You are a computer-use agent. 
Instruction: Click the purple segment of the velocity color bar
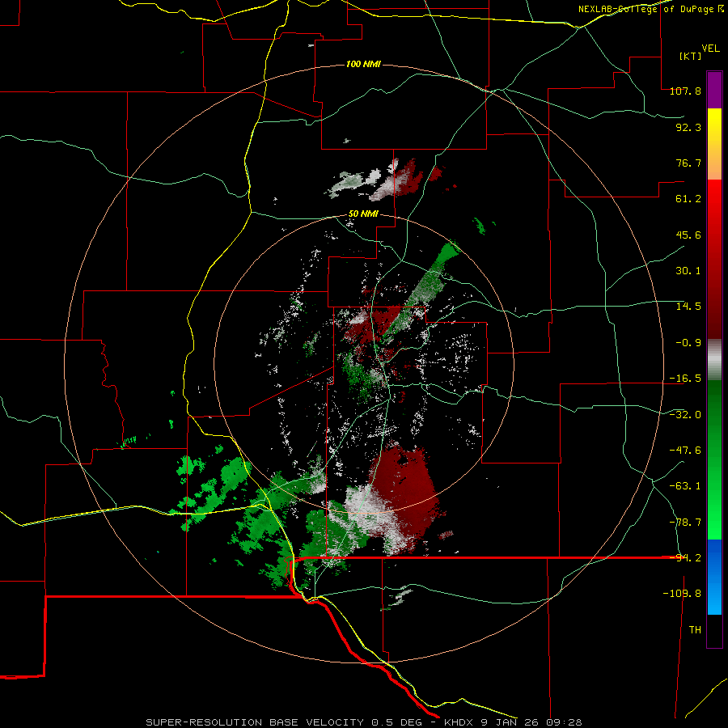coord(714,90)
